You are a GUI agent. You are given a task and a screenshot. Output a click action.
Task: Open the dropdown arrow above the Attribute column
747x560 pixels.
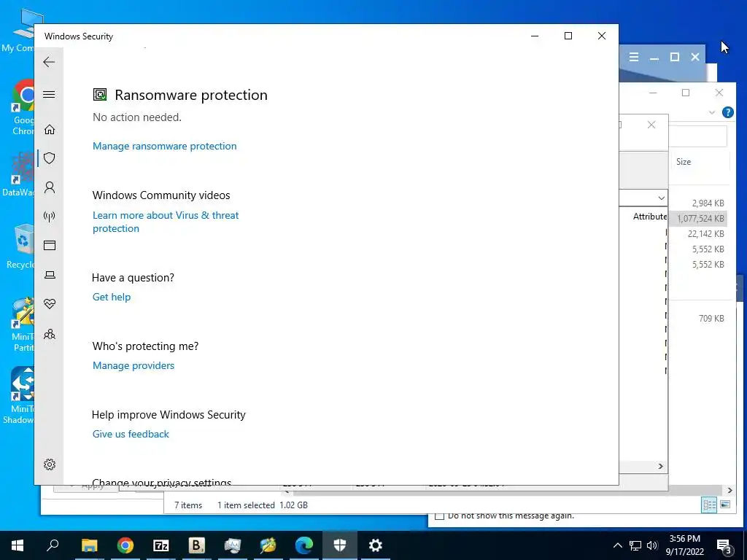point(661,198)
